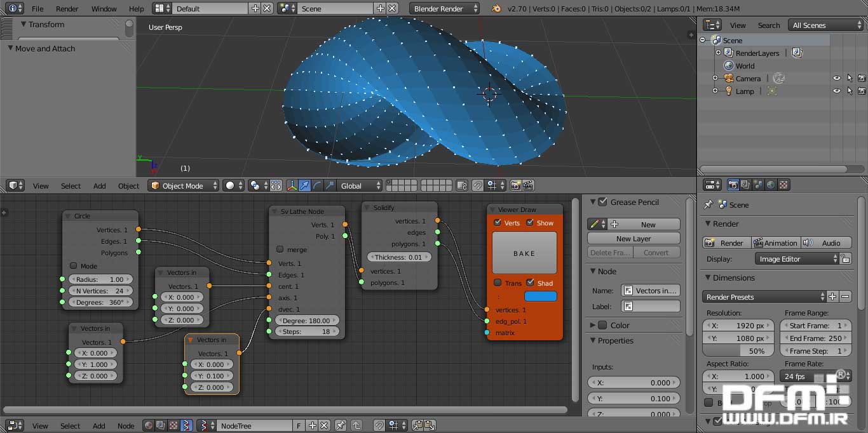Adjust the 50% resolution percentage slider

pyautogui.click(x=738, y=350)
